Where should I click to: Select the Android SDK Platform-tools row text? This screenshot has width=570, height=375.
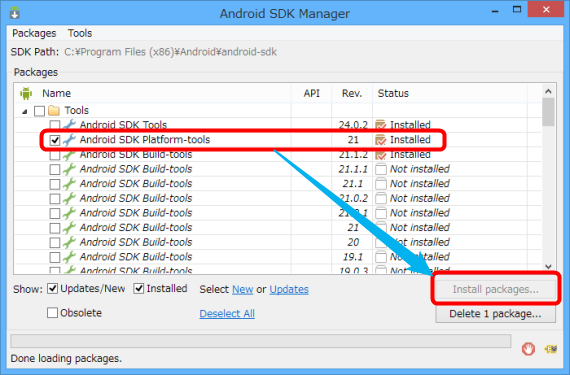pyautogui.click(x=145, y=140)
